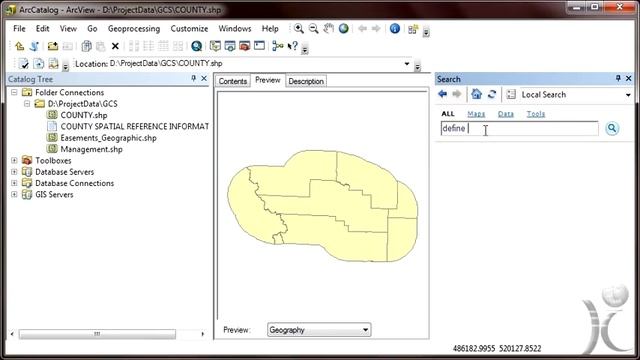Open the ArcToolbox red toolbox icon

click(x=244, y=46)
